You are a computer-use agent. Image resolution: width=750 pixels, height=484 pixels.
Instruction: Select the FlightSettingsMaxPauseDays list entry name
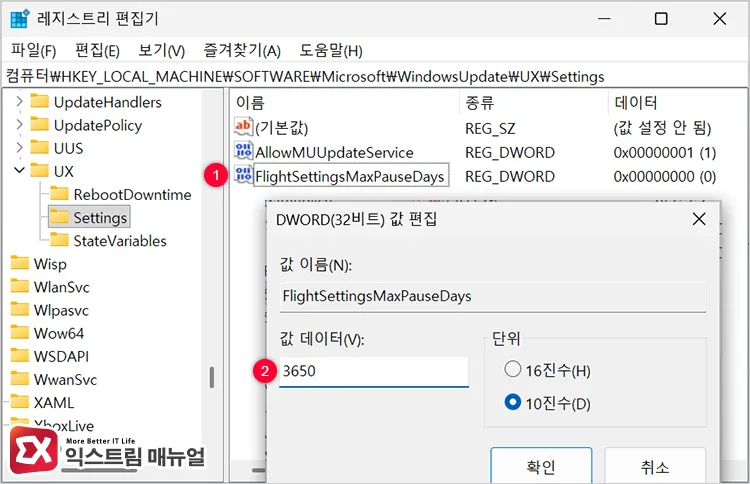coord(350,176)
